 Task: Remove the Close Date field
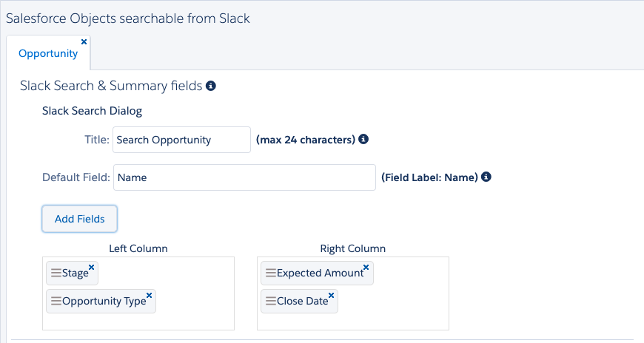[332, 295]
